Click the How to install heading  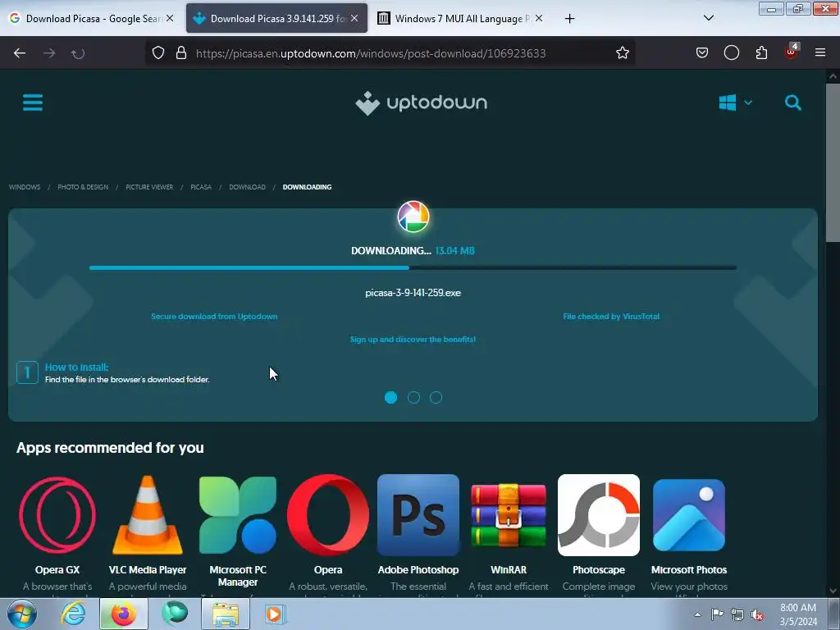click(76, 367)
